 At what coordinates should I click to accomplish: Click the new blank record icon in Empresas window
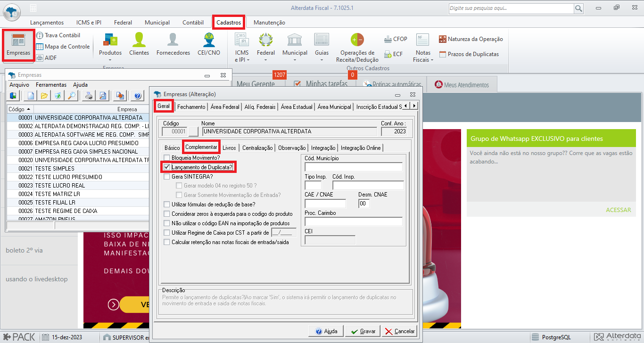coord(31,96)
